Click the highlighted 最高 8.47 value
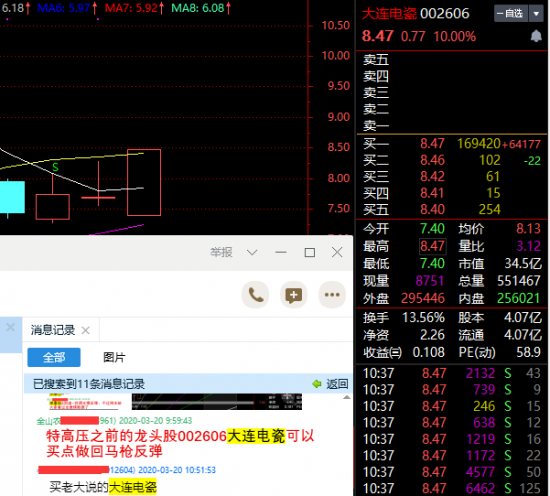550x496 pixels. pyautogui.click(x=432, y=246)
